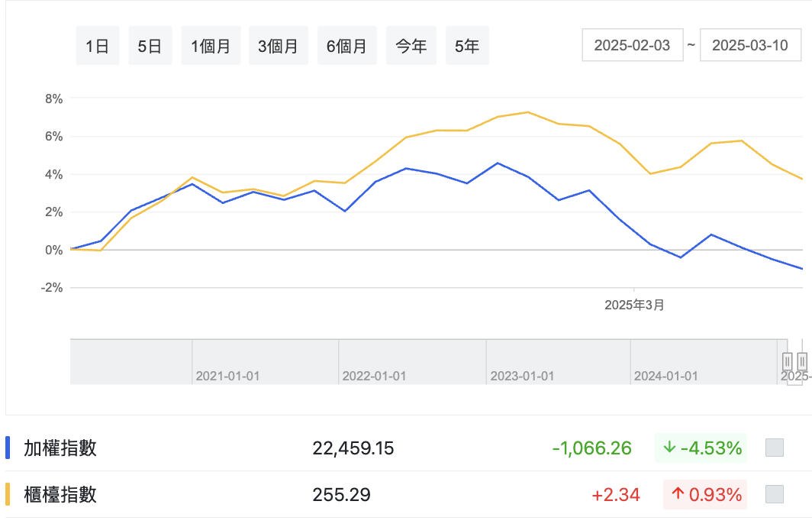This screenshot has width=812, height=527.
Task: Switch chart to 3個月 range
Action: 279,46
